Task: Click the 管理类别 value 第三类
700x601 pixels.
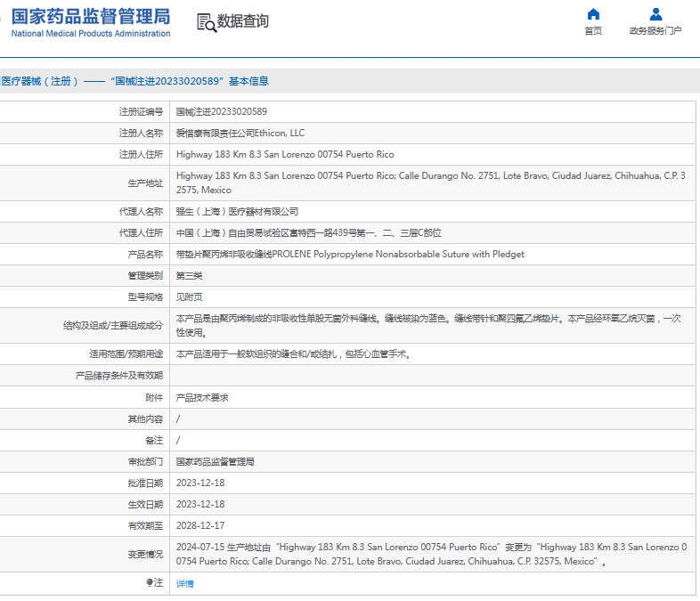Action: click(189, 276)
